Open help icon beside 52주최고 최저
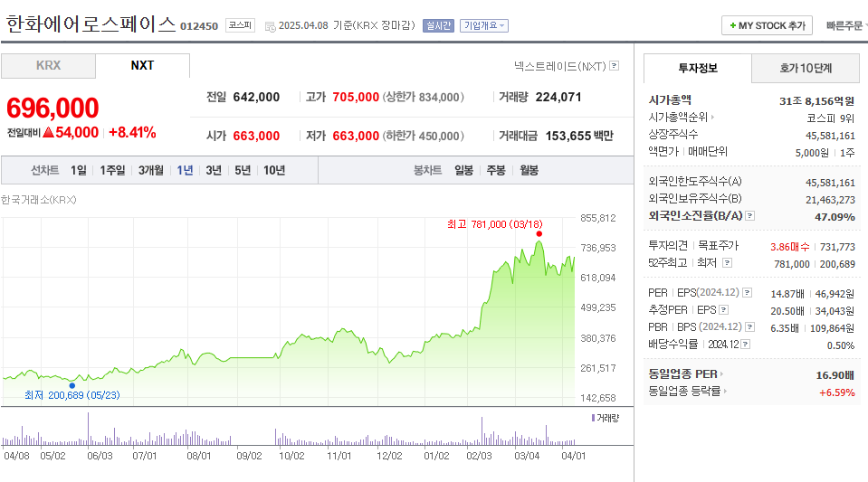The image size is (868, 482). (x=727, y=263)
